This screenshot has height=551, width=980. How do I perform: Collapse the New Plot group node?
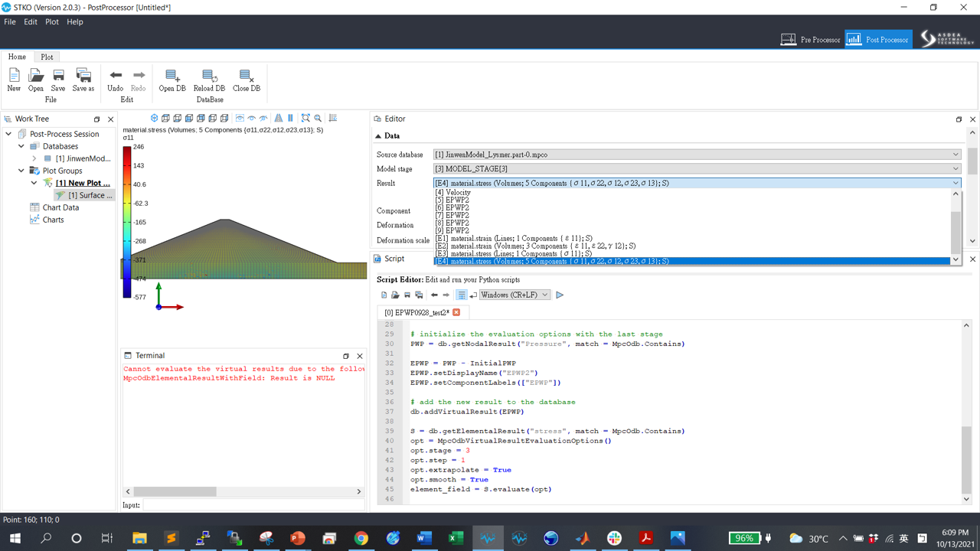[x=34, y=183]
